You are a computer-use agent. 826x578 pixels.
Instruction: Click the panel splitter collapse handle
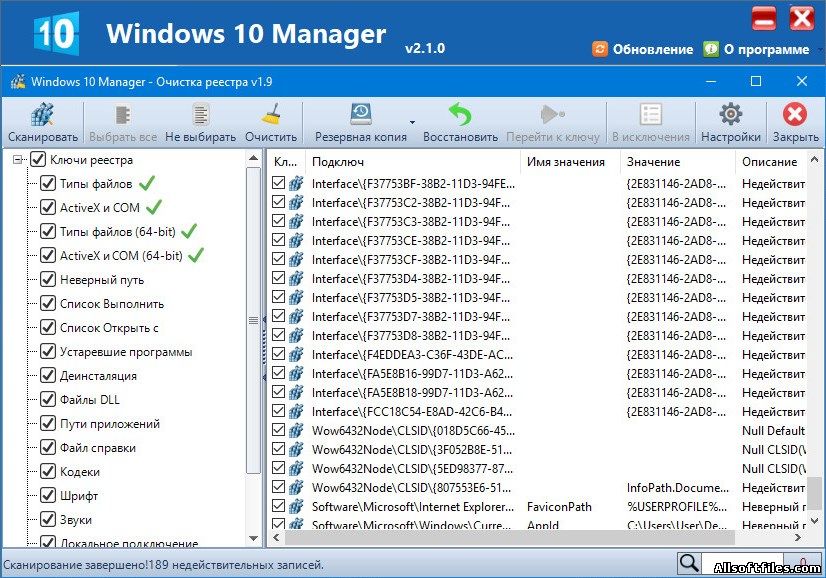[264, 348]
